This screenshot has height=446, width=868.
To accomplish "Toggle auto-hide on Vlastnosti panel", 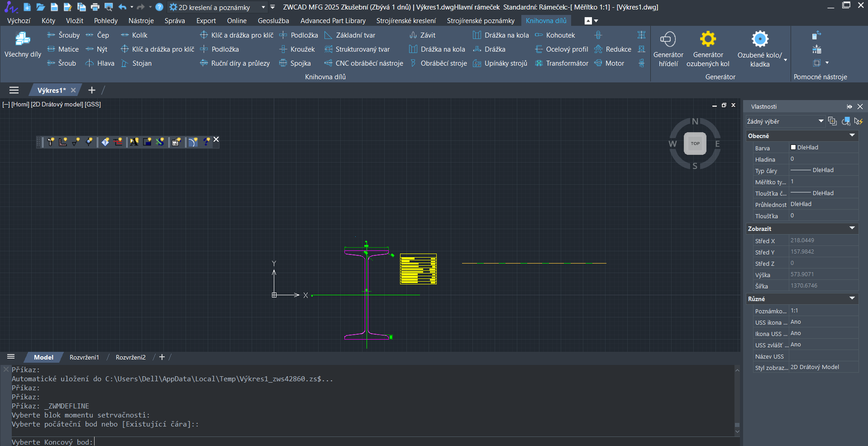I will pos(849,106).
